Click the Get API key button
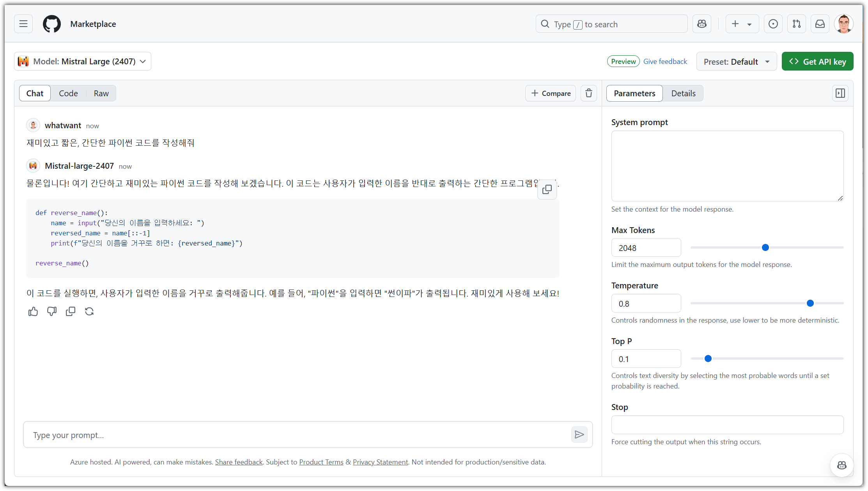 [x=817, y=62]
